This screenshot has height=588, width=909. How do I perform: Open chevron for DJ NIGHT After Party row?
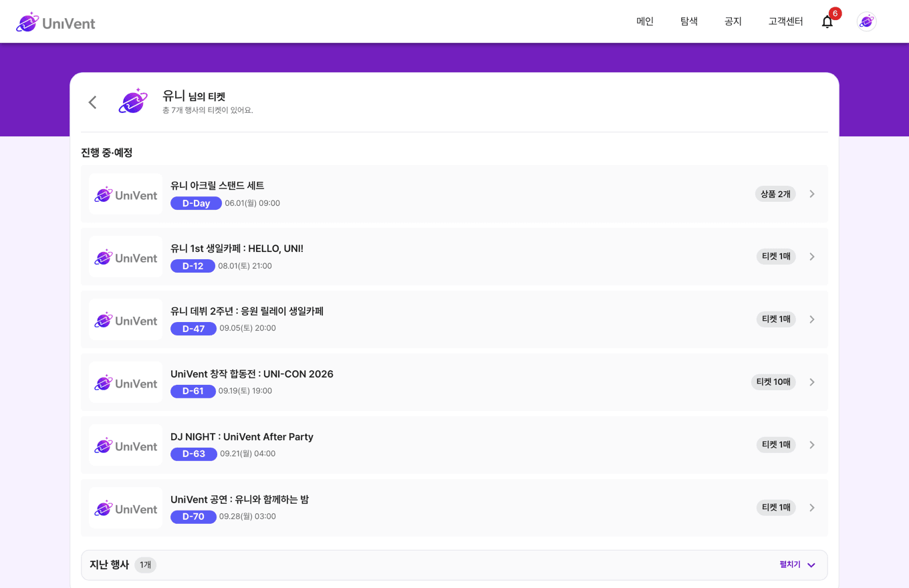pyautogui.click(x=812, y=445)
